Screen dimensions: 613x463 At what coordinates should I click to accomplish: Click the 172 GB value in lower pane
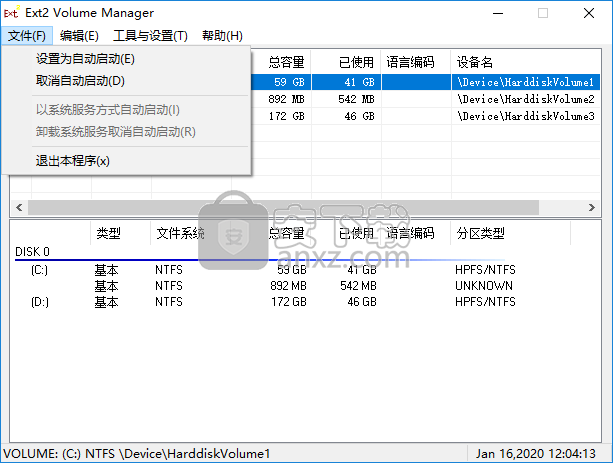pos(289,302)
